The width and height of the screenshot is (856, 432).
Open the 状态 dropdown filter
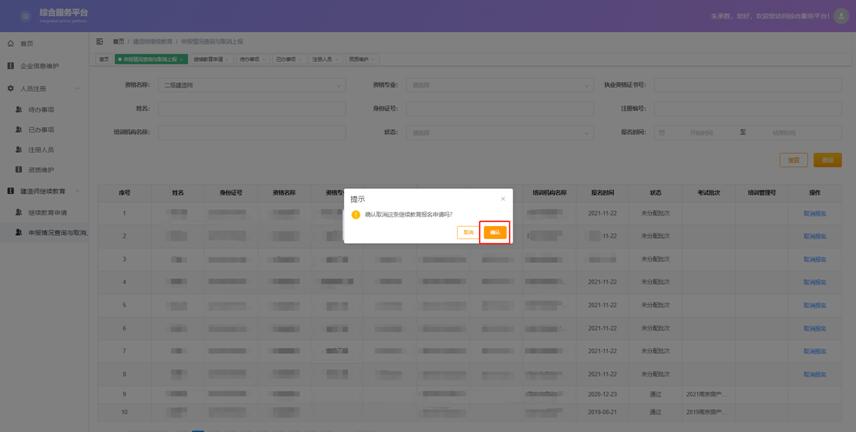(501, 132)
